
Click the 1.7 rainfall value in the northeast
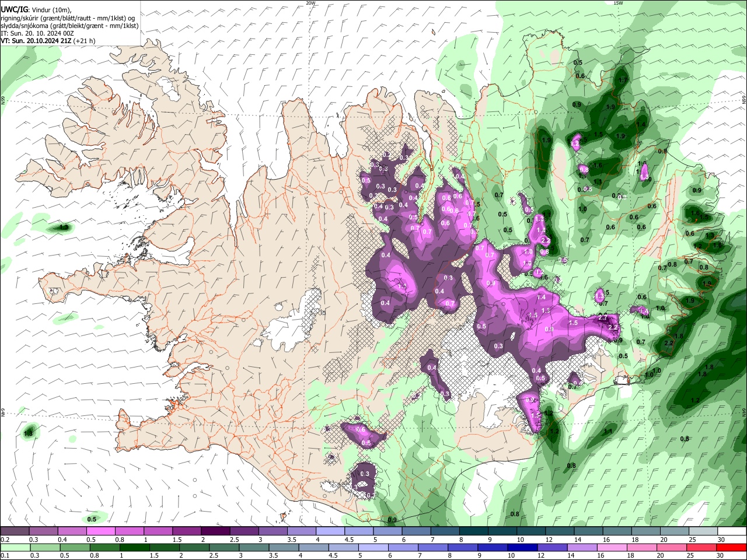pyautogui.click(x=623, y=80)
